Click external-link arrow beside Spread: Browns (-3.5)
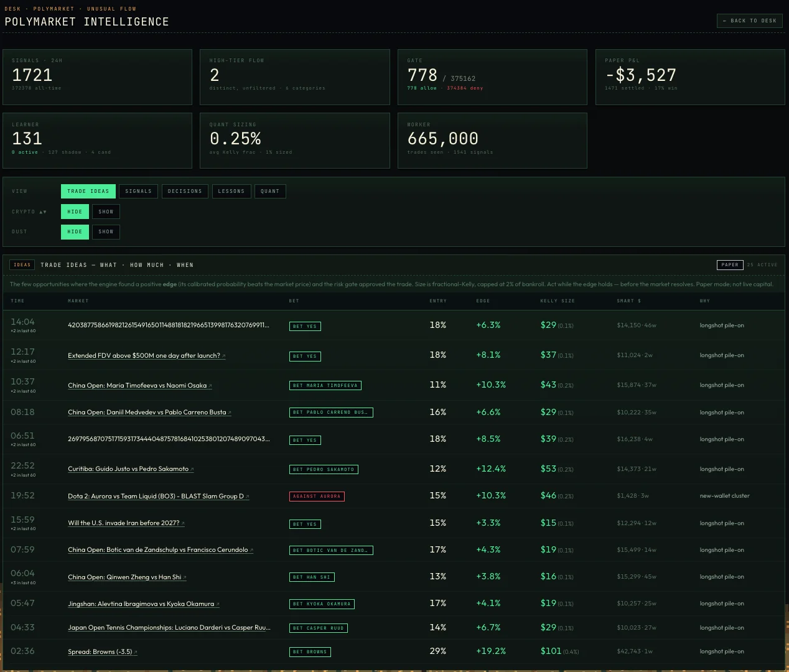This screenshot has width=789, height=672. click(x=136, y=652)
